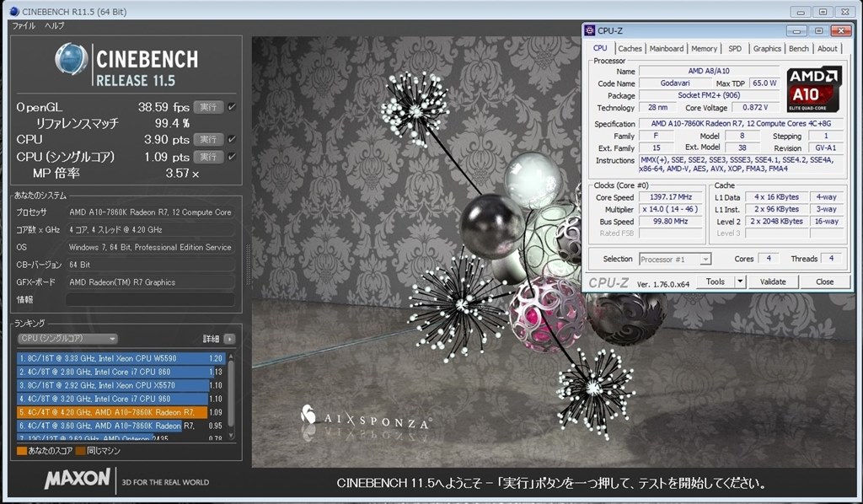Click the MP ratio value 3.57 x

[x=182, y=173]
